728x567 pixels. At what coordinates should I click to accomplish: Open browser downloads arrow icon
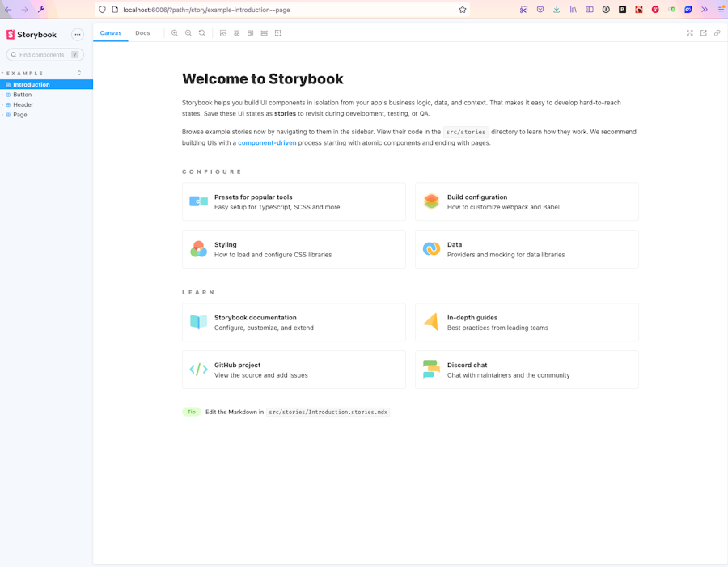point(557,9)
